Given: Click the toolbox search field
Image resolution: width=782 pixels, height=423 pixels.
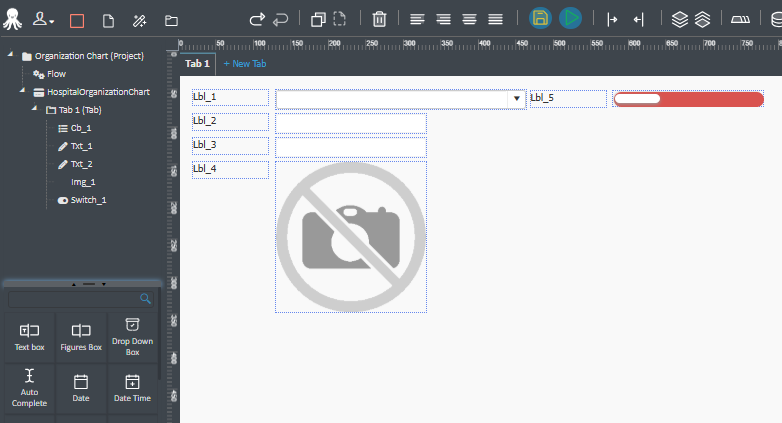Looking at the screenshot, I should pyautogui.click(x=80, y=299).
